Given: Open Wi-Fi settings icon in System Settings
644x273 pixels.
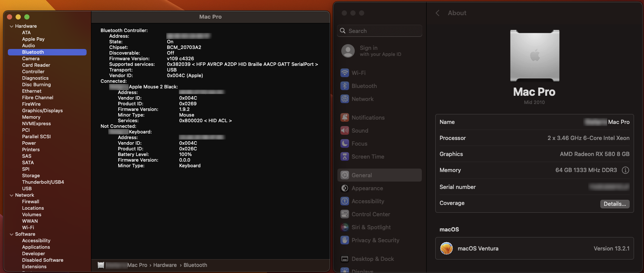Looking at the screenshot, I should pos(345,73).
